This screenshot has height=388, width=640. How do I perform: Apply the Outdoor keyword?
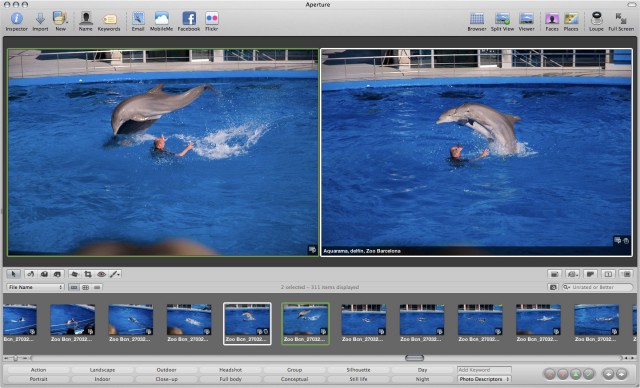pos(167,370)
